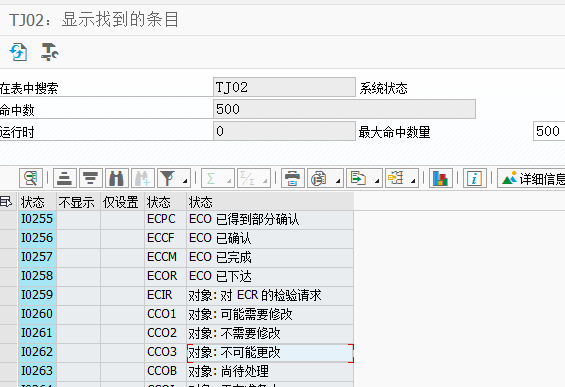Expand the layout selection dropdown
Screen dimensions: 565x387
point(413,181)
